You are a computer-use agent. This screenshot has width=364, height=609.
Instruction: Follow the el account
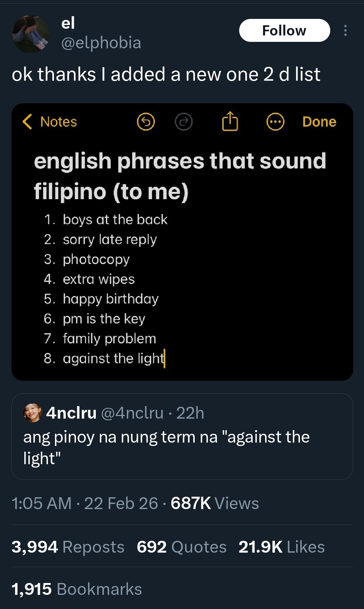pyautogui.click(x=284, y=30)
